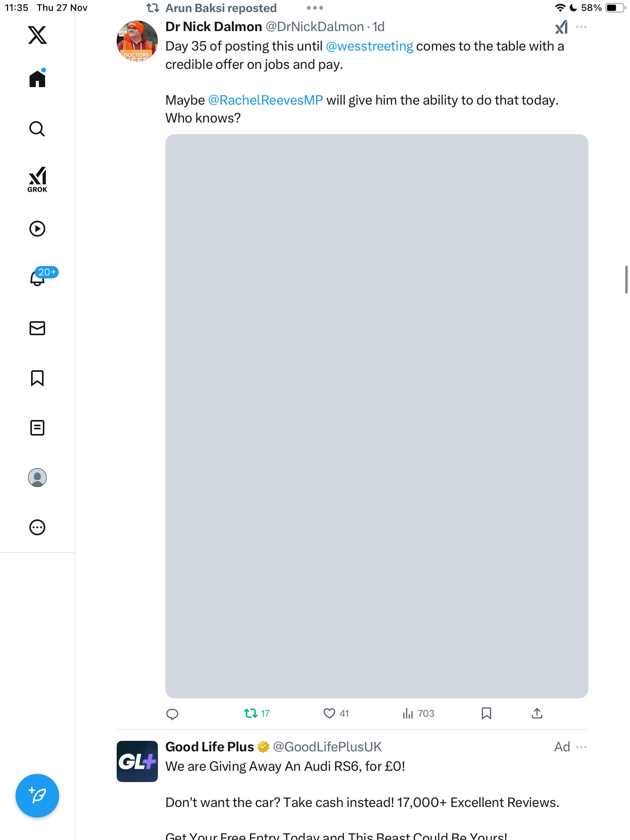Open the Search page
630x840 pixels.
[x=37, y=129]
